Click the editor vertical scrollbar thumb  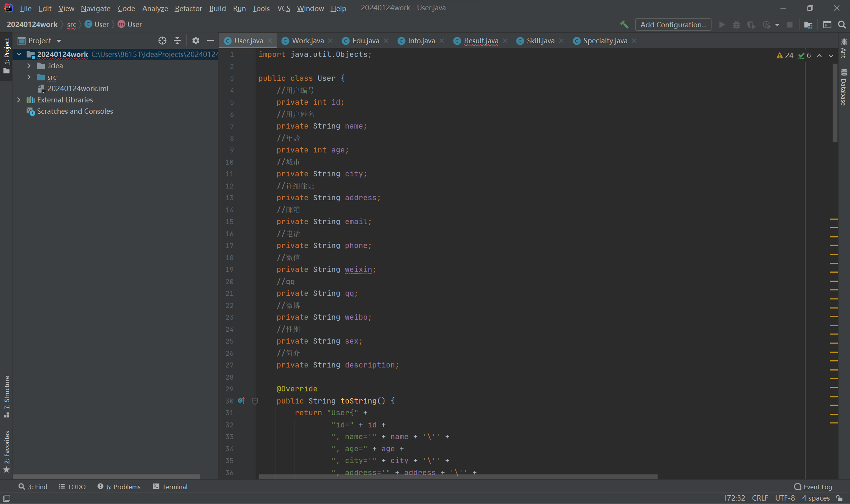tap(834, 102)
